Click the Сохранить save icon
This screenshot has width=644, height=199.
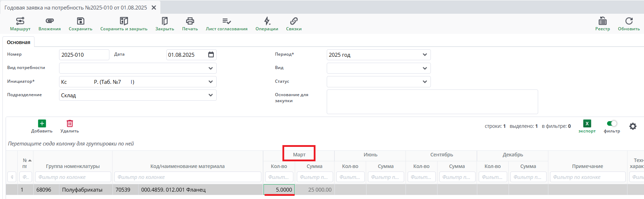(81, 21)
